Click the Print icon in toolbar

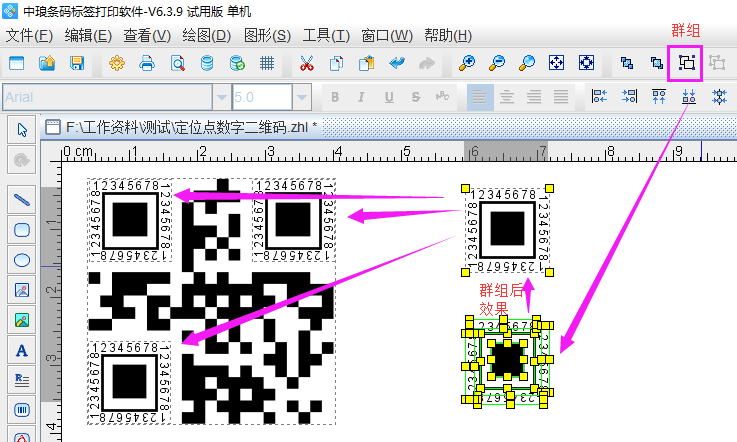click(146, 63)
